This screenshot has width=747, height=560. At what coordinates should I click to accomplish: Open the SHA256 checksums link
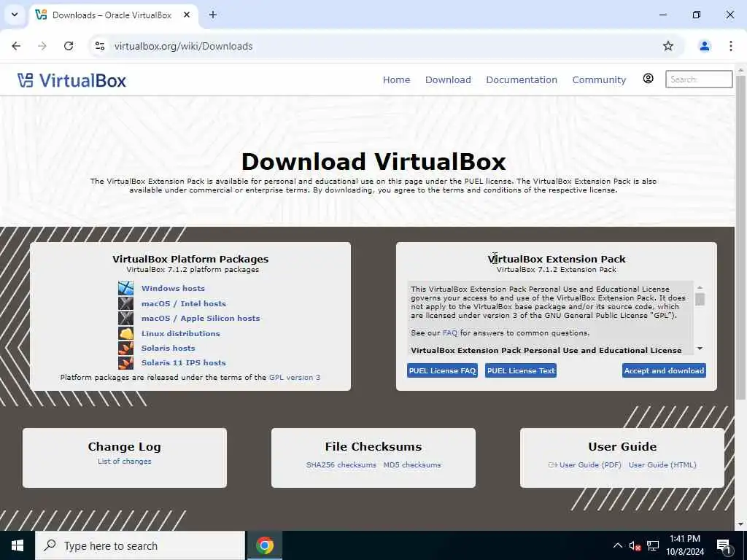(341, 464)
